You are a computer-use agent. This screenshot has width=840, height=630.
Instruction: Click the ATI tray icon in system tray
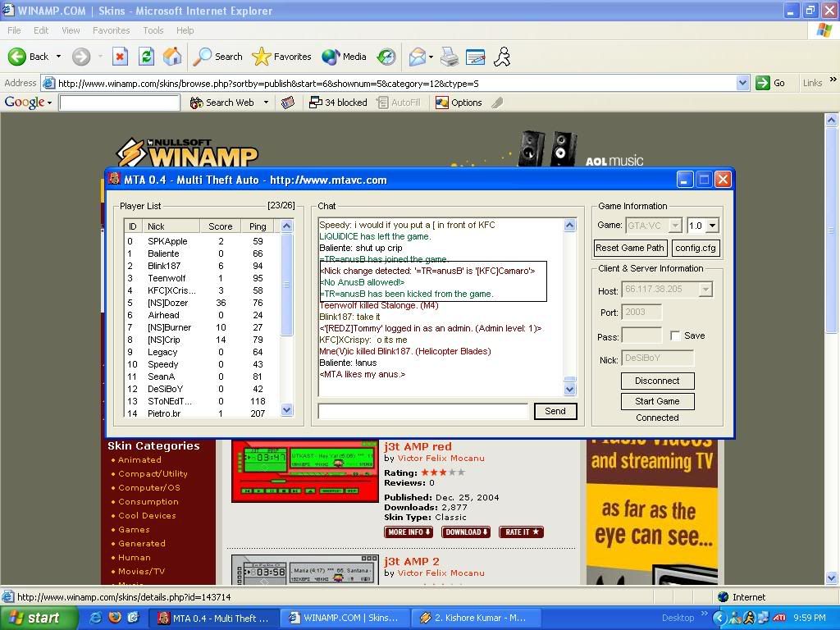(x=778, y=618)
